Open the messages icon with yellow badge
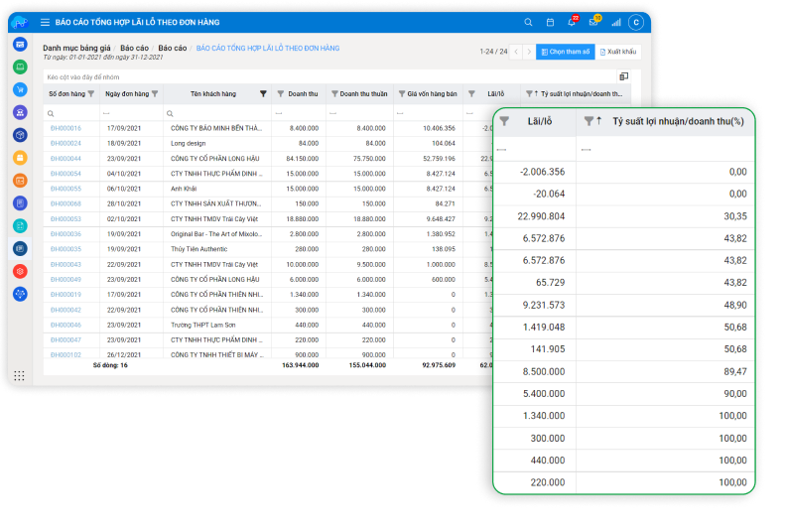786x532 pixels. 593,22
